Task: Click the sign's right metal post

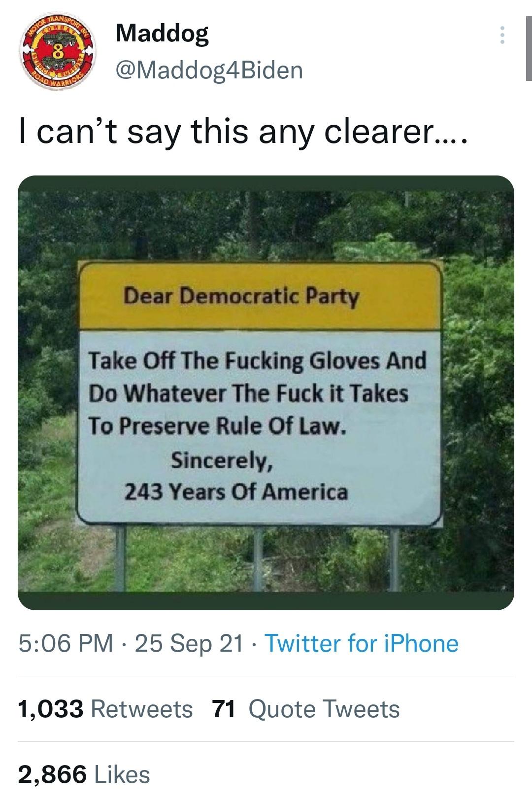Action: [393, 557]
